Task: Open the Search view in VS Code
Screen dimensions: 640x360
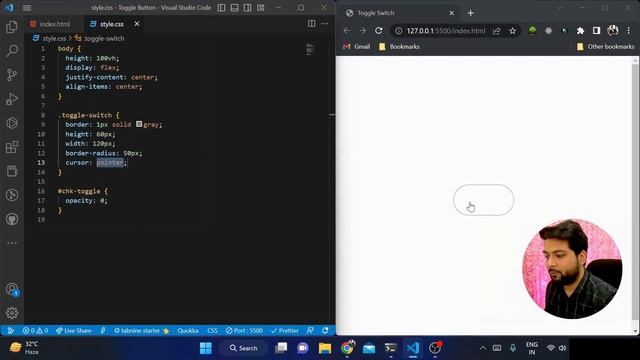Action: (x=12, y=51)
